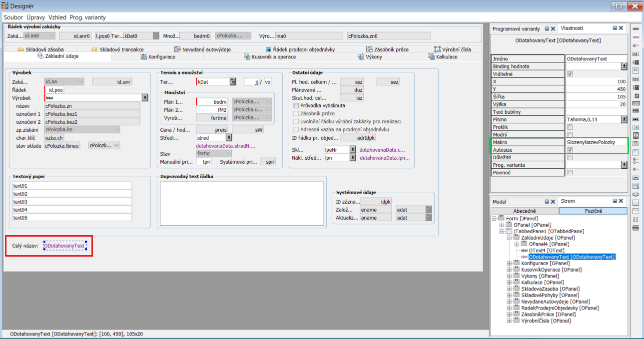This screenshot has width=644, height=339.
Task: Minimize the Model panel via its icon
Action: pyautogui.click(x=547, y=201)
